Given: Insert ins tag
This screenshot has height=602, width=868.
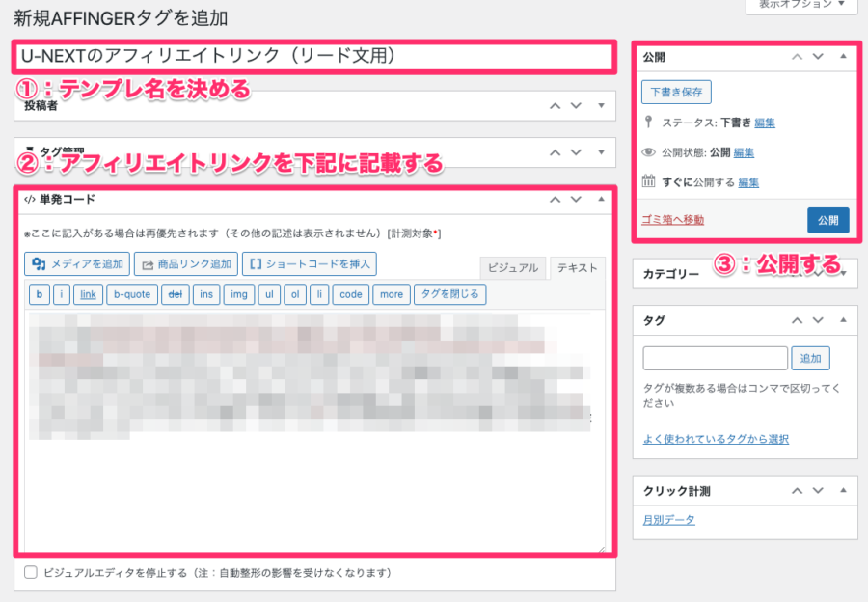Looking at the screenshot, I should 206,294.
